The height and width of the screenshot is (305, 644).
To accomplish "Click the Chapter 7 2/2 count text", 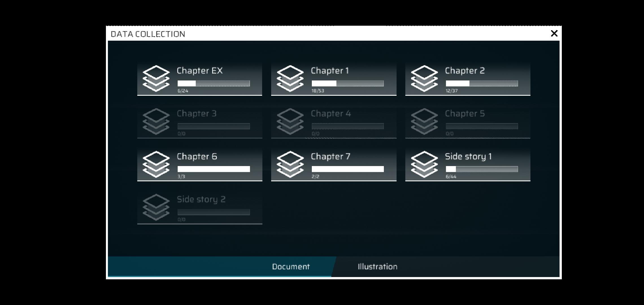I will [315, 177].
